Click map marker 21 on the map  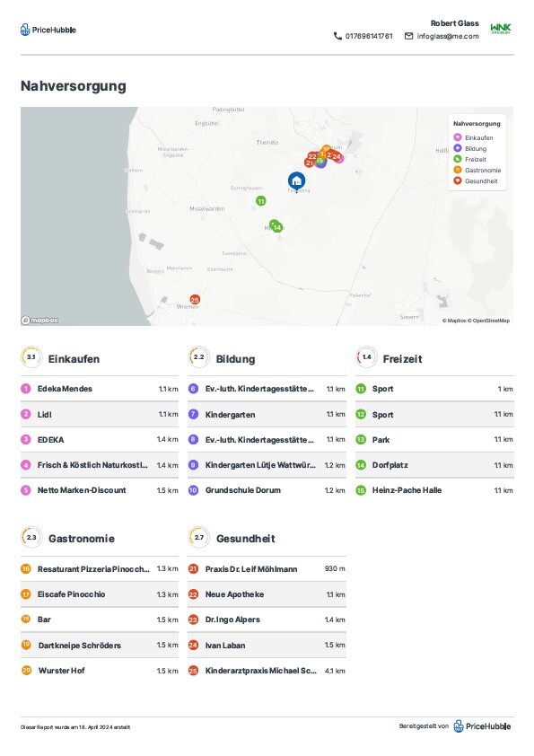[309, 163]
